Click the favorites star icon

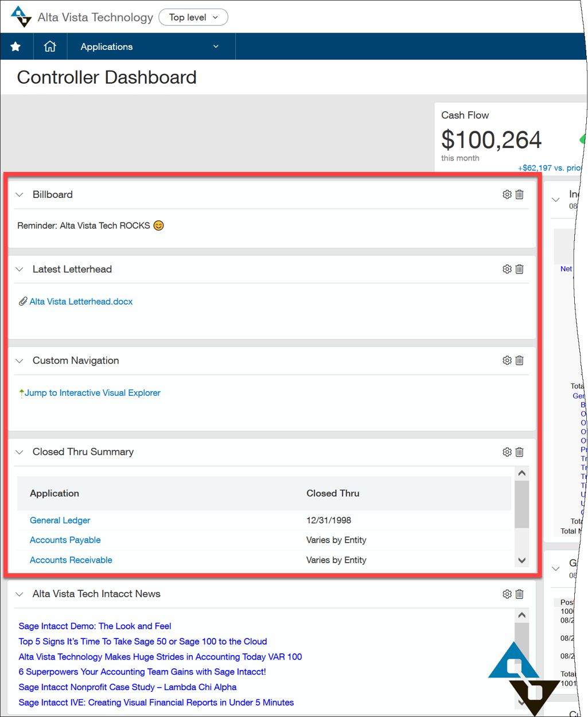tap(15, 46)
